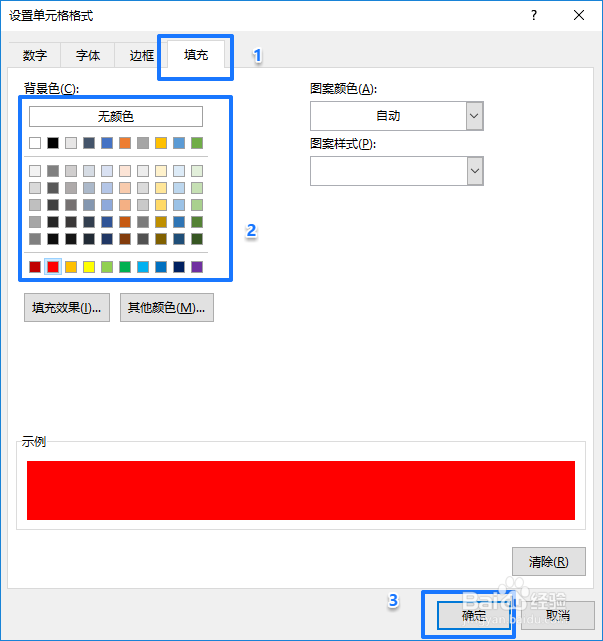603x641 pixels.
Task: Pick the black swatch in theme row
Action: pos(53,143)
